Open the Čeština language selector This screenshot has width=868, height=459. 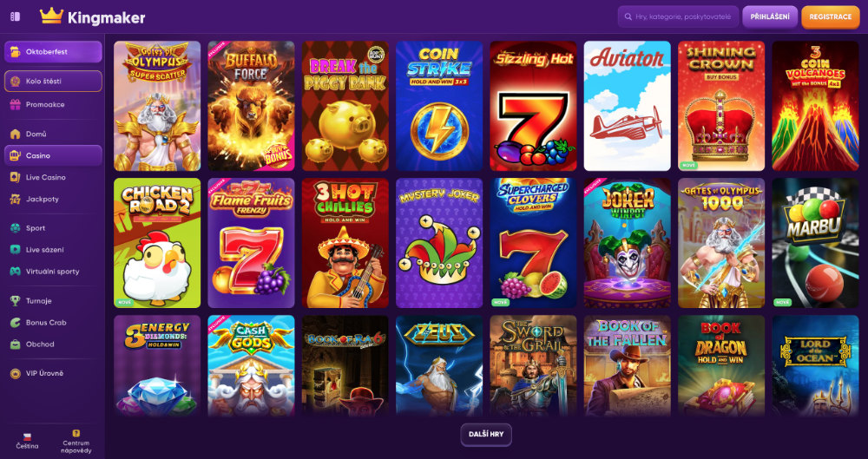[27, 441]
